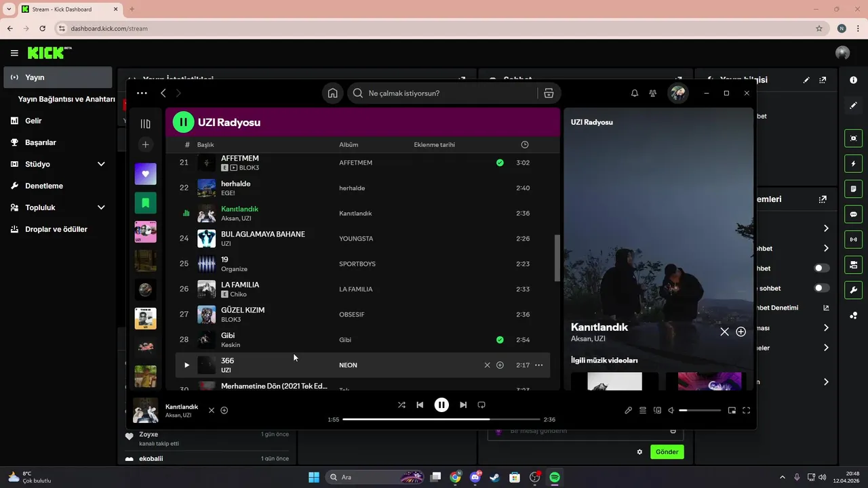Open the green bookmark episodes tile

tap(145, 203)
